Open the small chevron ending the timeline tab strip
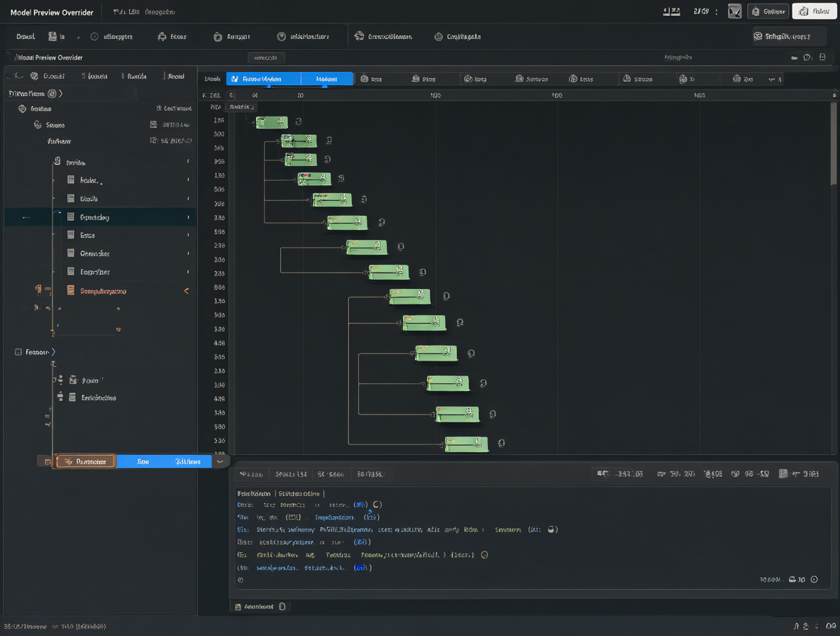The width and height of the screenshot is (840, 636). [772, 79]
